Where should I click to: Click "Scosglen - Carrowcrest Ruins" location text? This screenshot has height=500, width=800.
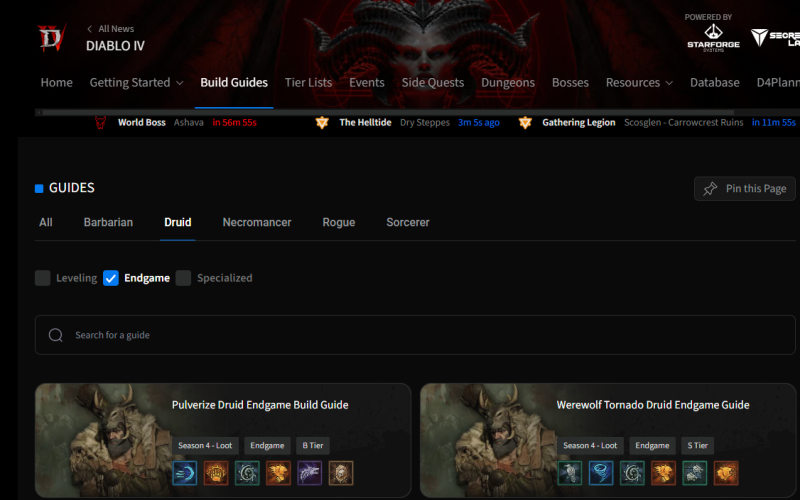pyautogui.click(x=684, y=122)
